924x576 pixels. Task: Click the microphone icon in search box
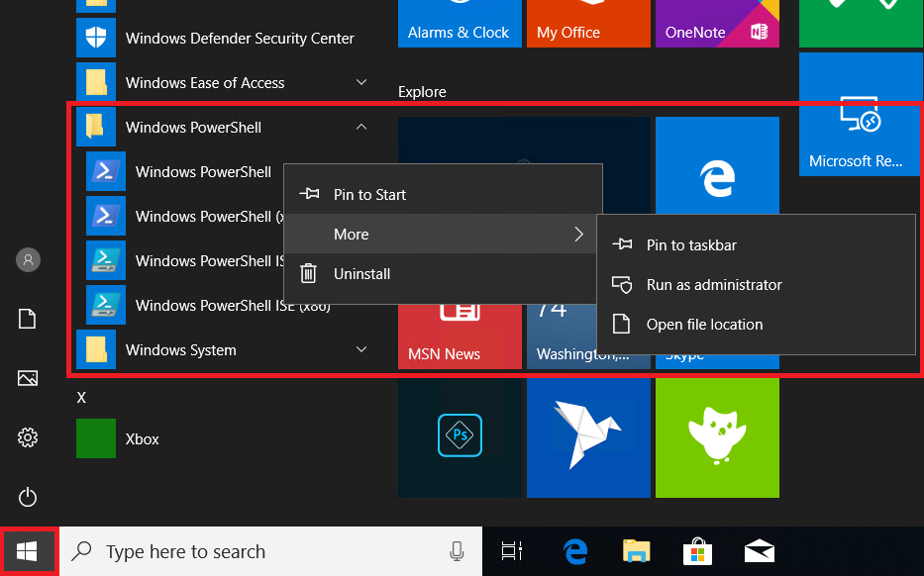[457, 551]
